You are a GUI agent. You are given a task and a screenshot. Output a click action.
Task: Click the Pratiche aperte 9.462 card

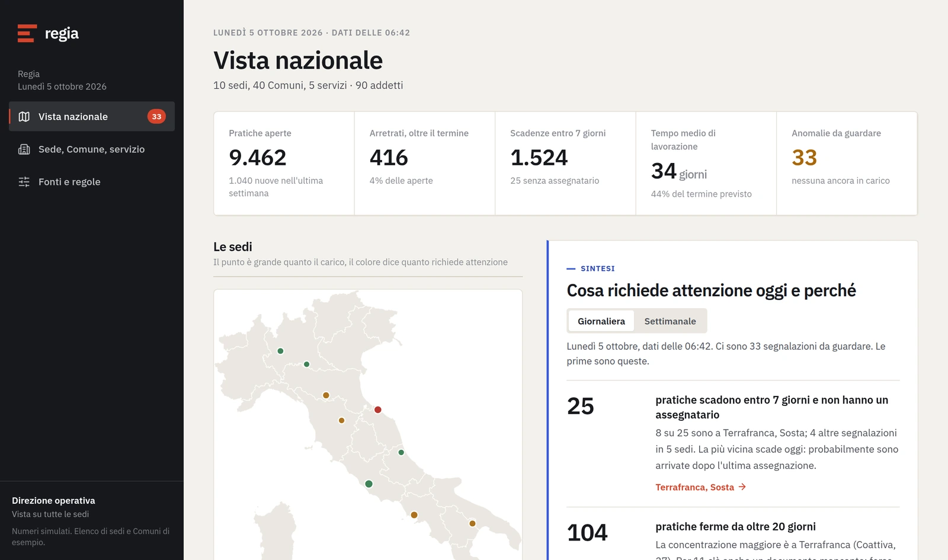tap(284, 164)
